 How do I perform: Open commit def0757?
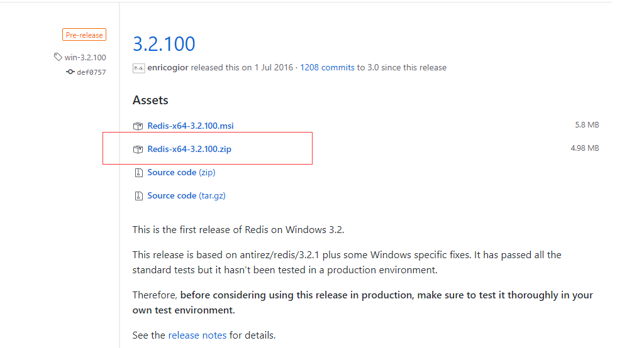click(91, 72)
